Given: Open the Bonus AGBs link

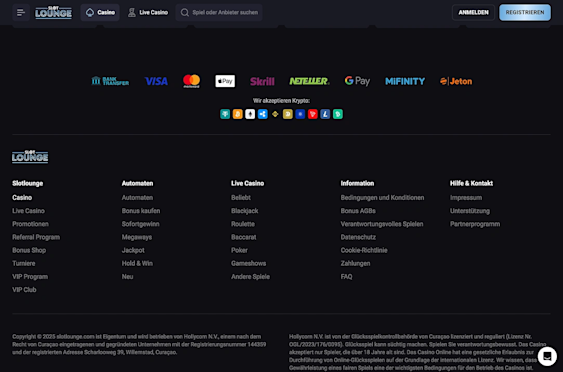Looking at the screenshot, I should [358, 211].
